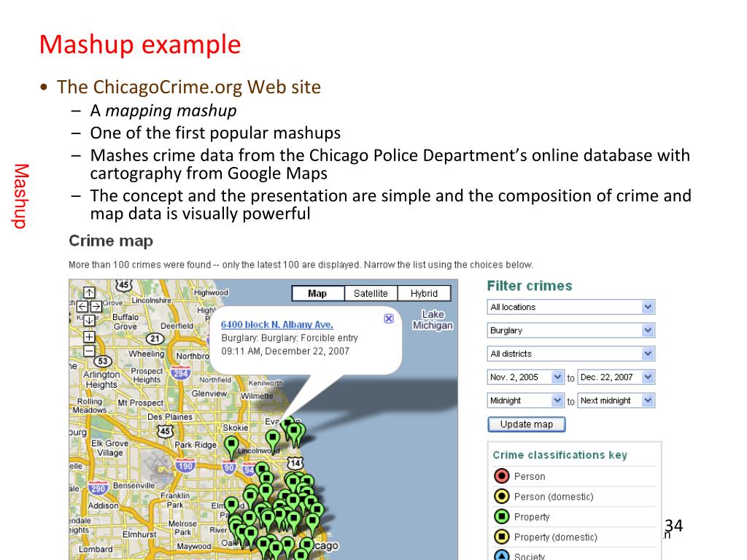This screenshot has height=560, width=747.
Task: Open the Dec. 22, 2007 end date dropdown
Action: click(x=616, y=377)
